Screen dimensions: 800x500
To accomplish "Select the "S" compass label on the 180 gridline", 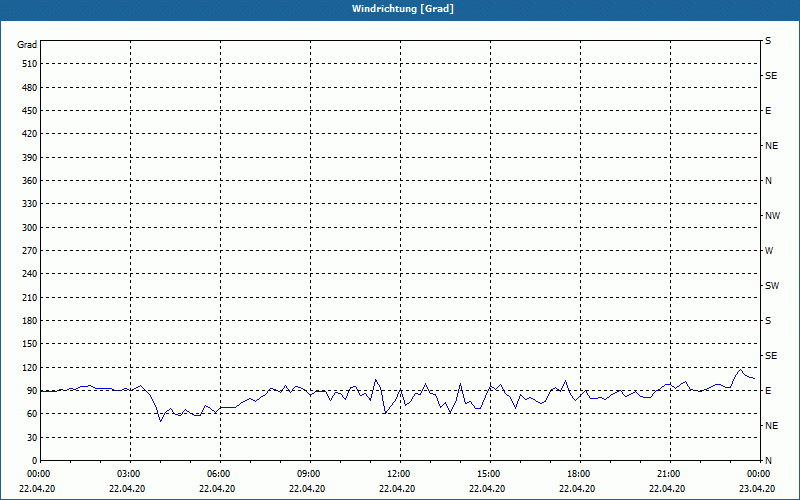I will coord(768,321).
